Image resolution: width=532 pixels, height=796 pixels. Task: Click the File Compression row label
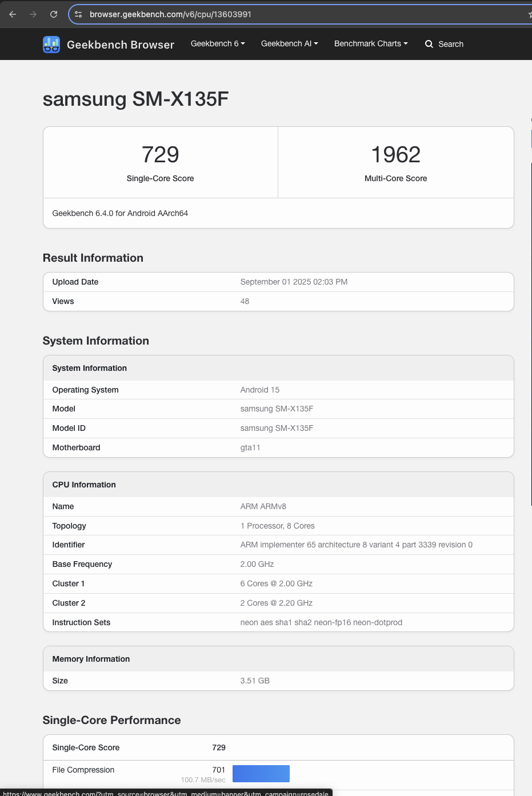pos(83,770)
